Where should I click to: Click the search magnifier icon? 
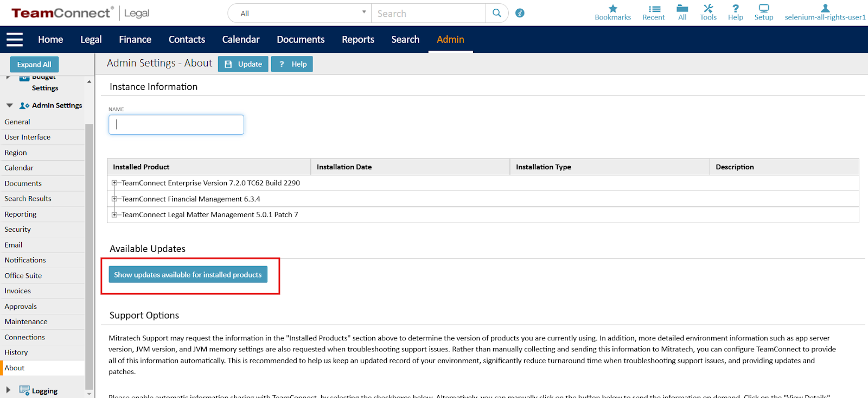pos(497,13)
